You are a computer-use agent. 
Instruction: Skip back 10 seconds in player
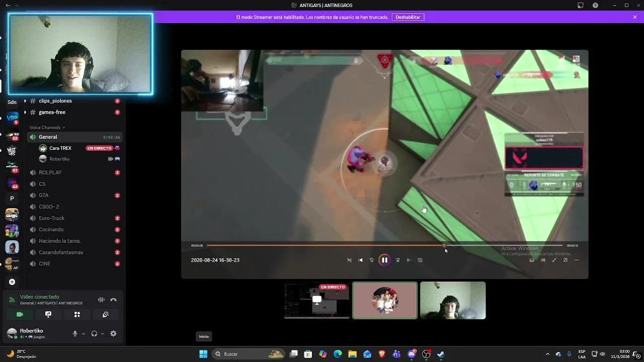[x=372, y=260]
